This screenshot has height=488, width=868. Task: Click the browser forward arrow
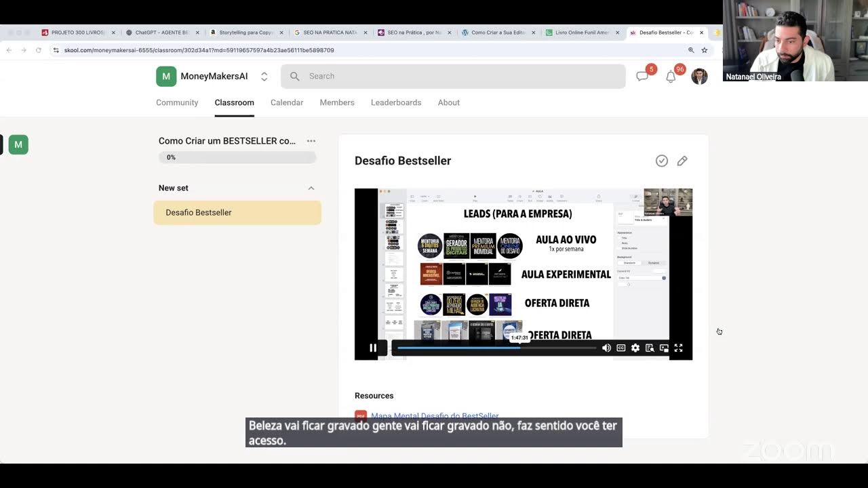pos(24,50)
